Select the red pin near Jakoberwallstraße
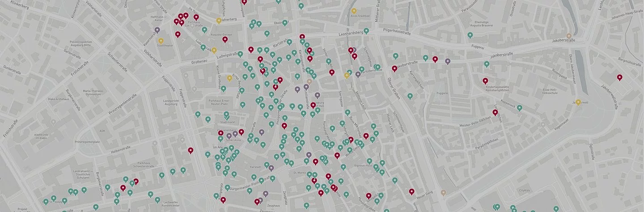 click(619, 78)
